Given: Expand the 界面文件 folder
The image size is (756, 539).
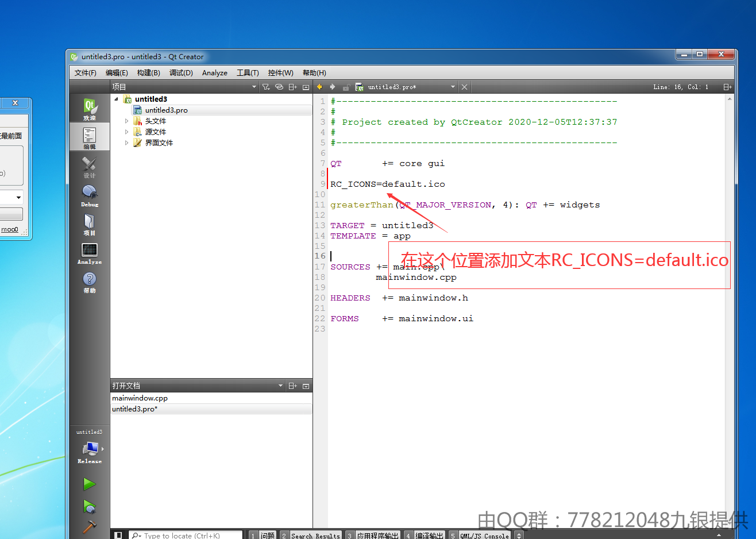Looking at the screenshot, I should (127, 143).
